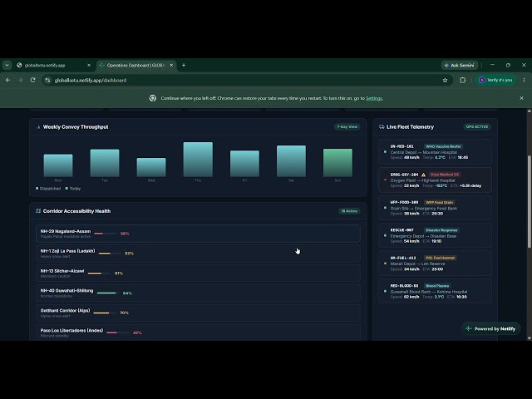Image resolution: width=532 pixels, height=399 pixels.
Task: Dismiss the restore tabs banner
Action: point(521,98)
